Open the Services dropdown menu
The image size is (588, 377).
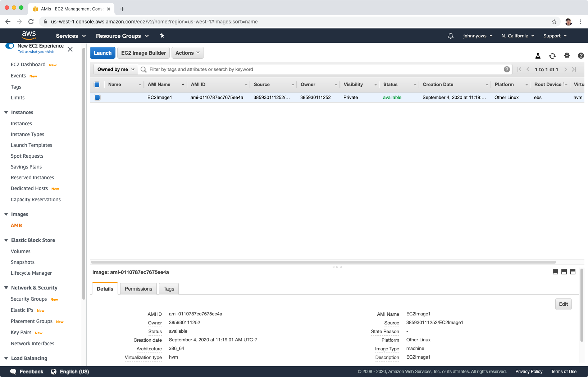click(71, 36)
